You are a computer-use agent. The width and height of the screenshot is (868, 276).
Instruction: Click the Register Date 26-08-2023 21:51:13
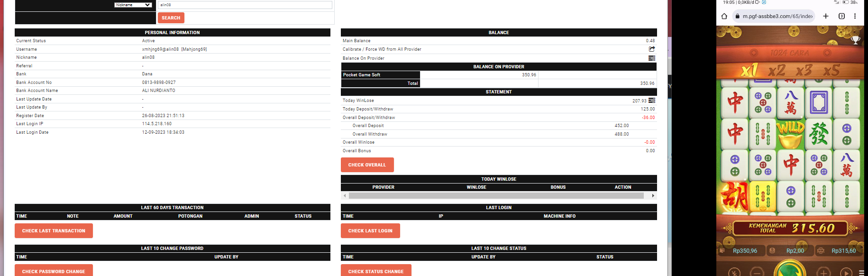click(163, 116)
